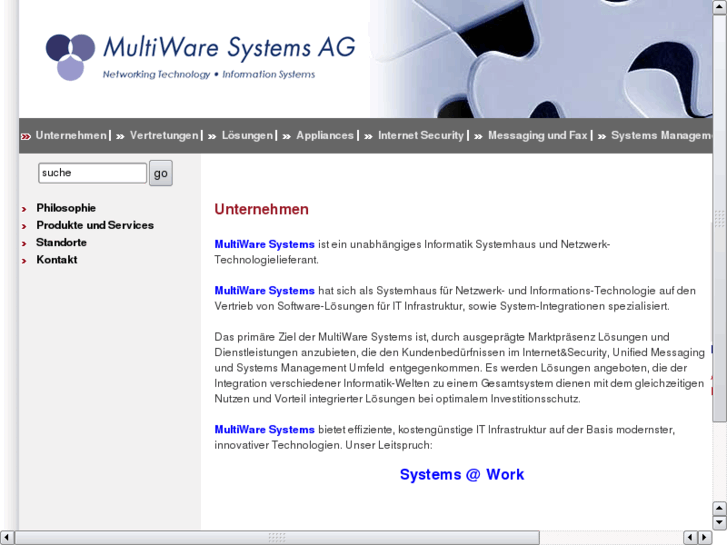
Task: Click the Unternehmen red page heading
Action: [261, 209]
